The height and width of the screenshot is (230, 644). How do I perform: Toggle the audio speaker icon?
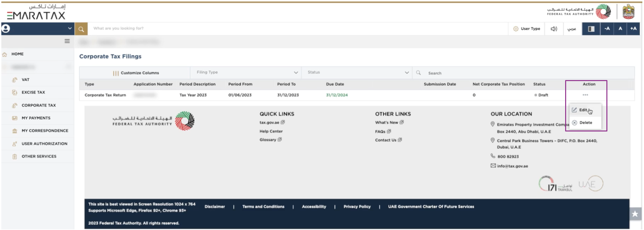click(x=554, y=29)
